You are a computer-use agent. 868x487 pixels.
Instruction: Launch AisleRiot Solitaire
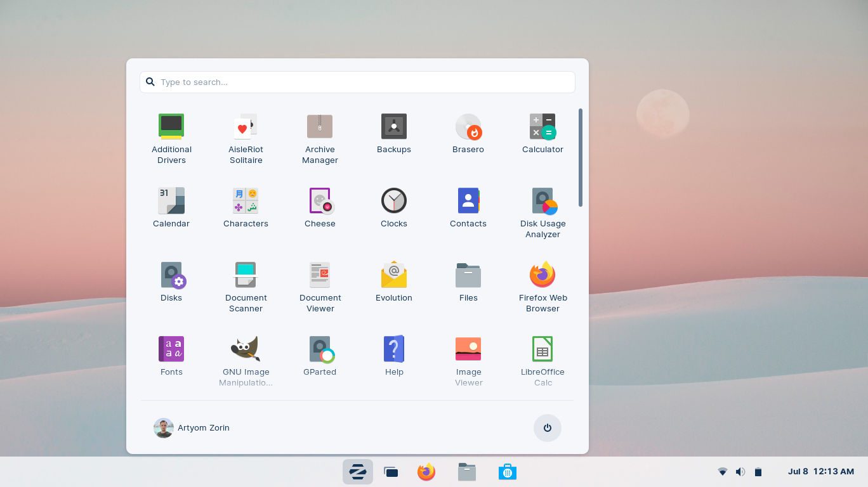(246, 139)
